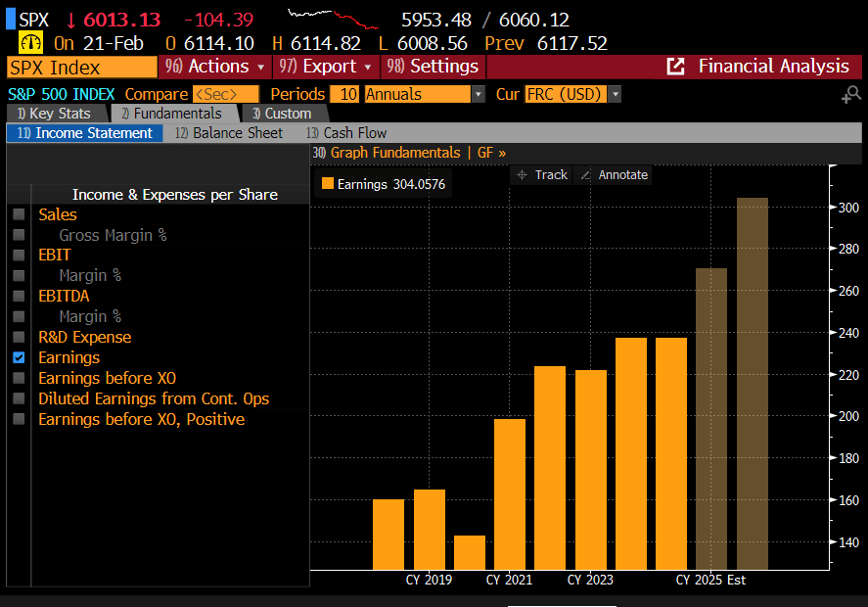Enable the EBIT checkbox
868x607 pixels.
19,255
